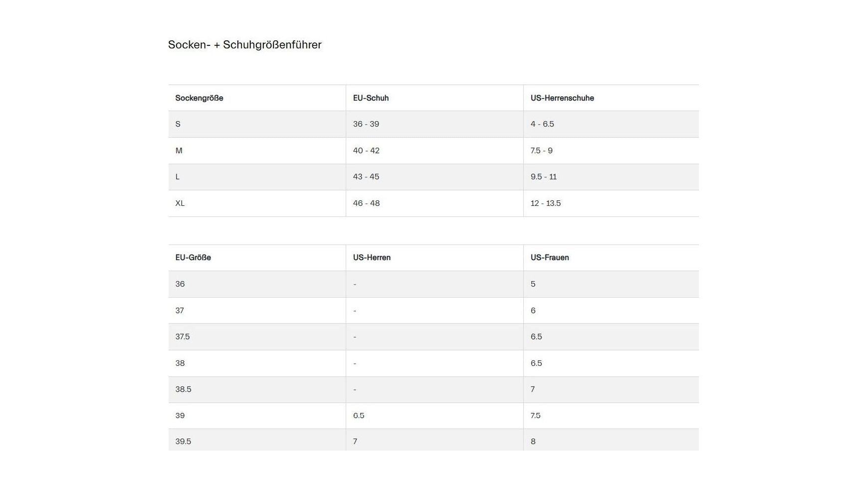Select the Sockengröße column header
The width and height of the screenshot is (868, 488).
257,98
